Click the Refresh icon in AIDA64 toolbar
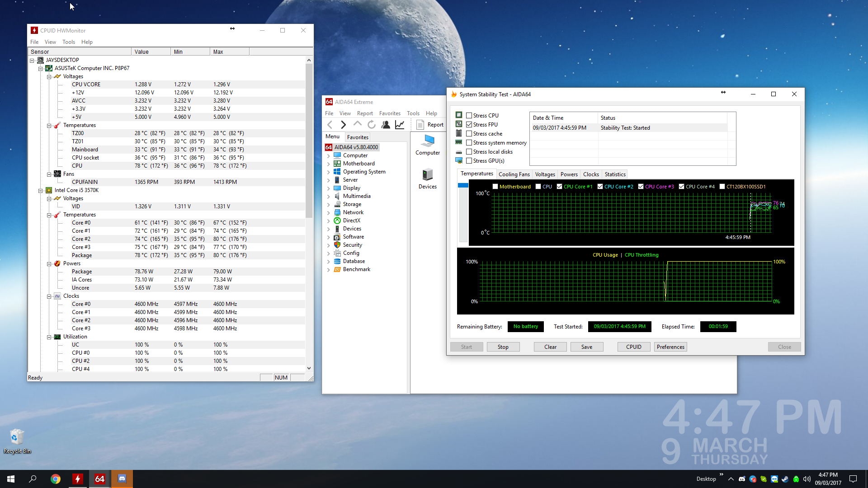The image size is (868, 488). 371,125
